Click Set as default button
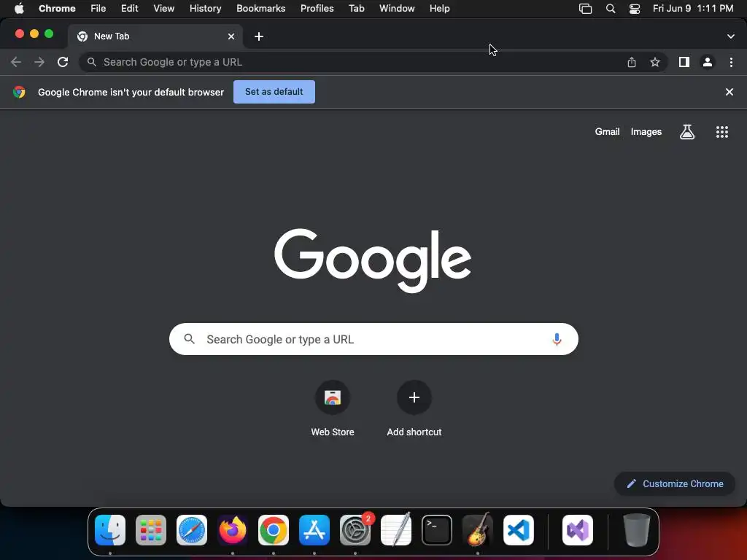 [x=274, y=92]
